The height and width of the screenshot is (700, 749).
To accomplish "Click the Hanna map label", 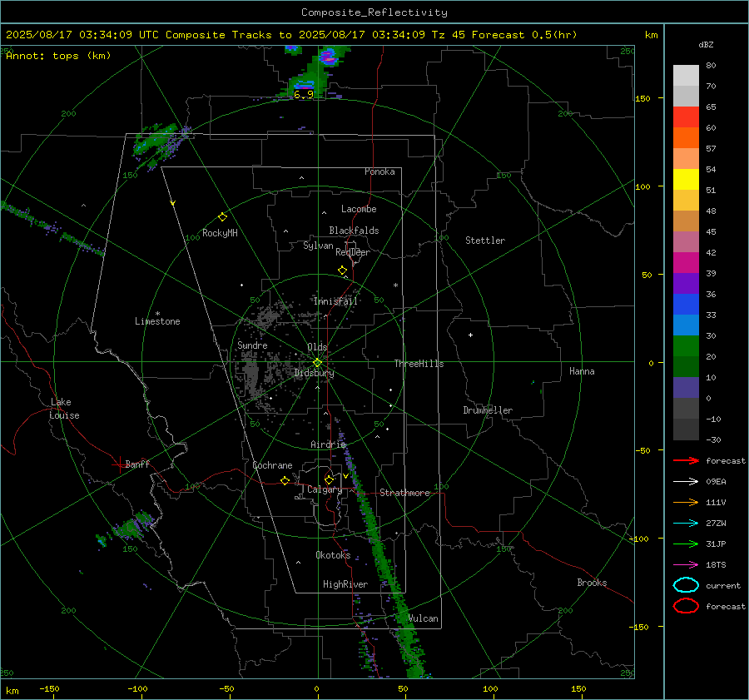I will coord(582,371).
